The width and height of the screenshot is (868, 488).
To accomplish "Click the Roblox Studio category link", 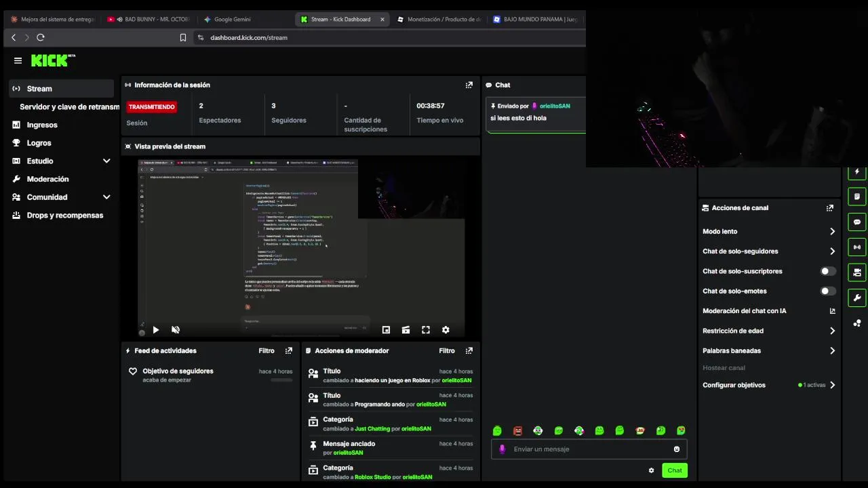I will pyautogui.click(x=373, y=477).
